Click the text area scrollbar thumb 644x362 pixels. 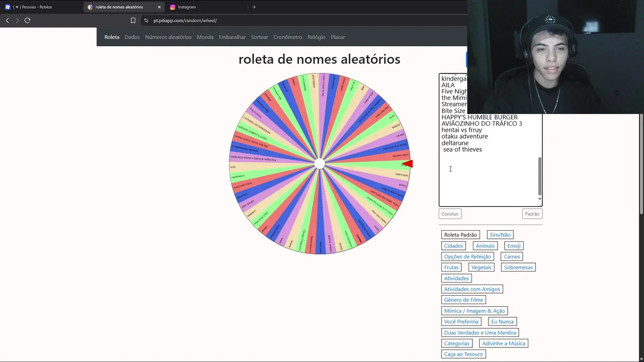pyautogui.click(x=540, y=176)
